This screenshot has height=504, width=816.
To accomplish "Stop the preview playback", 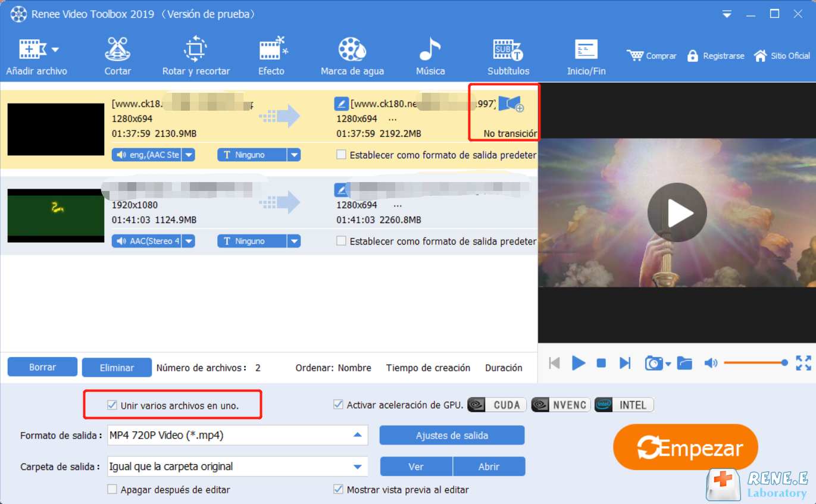I will point(601,363).
